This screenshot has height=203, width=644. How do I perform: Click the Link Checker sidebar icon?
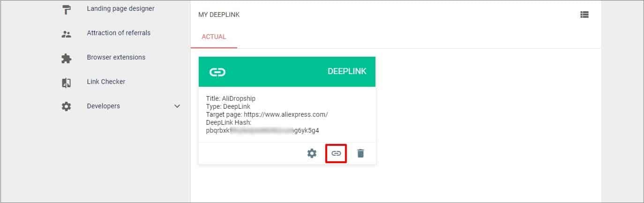[67, 83]
